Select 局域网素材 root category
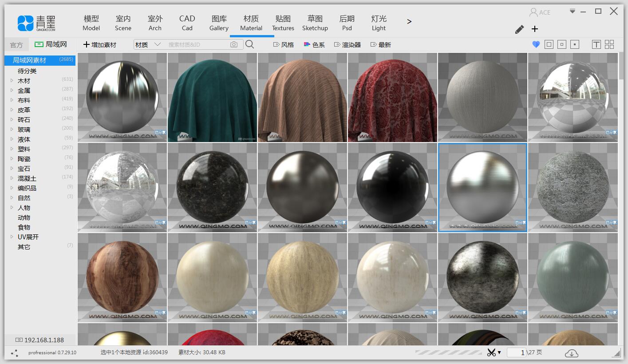628x364 pixels. pos(40,60)
